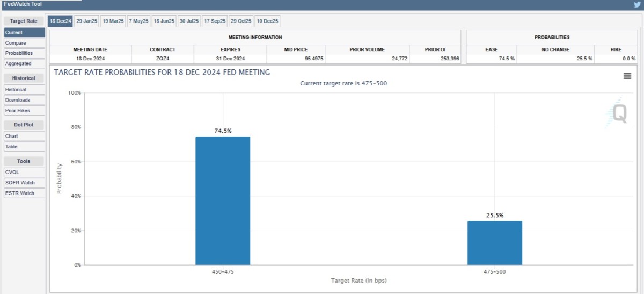Screen dimensions: 644x294
Task: Click the 450-475 probability bar
Action: [x=223, y=200]
